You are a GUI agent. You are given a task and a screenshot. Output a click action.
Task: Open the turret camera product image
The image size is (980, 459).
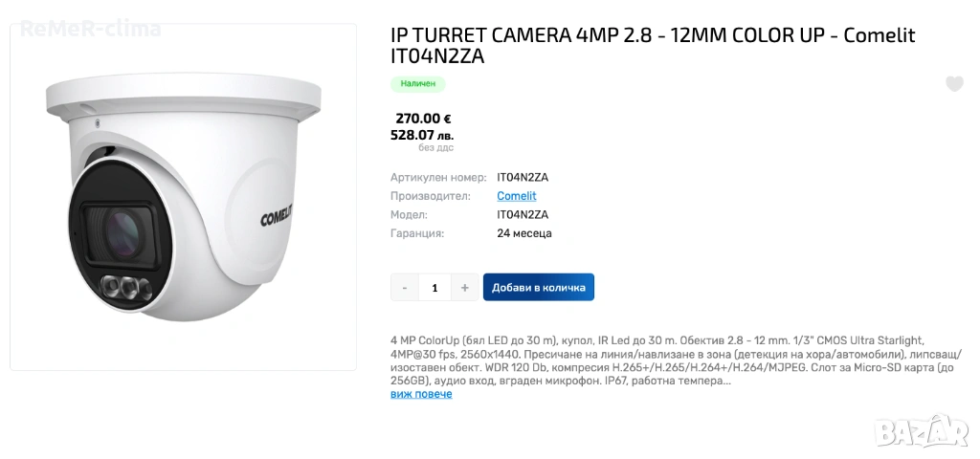pos(183,197)
